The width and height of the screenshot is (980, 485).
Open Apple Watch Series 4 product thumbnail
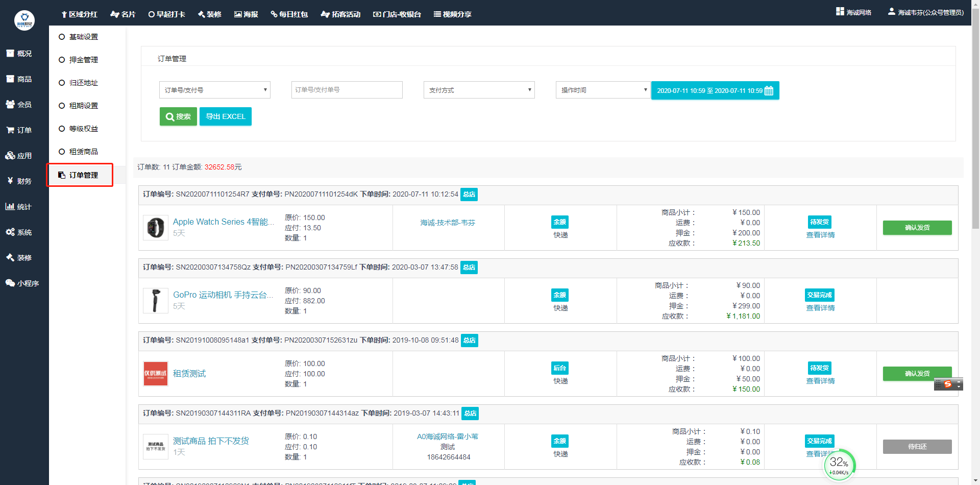(156, 228)
